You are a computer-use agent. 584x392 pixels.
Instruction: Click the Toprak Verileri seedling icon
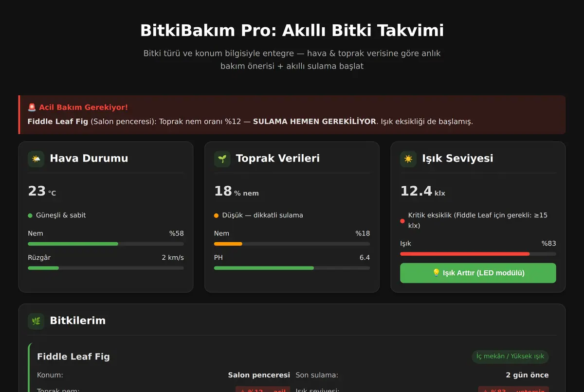[x=222, y=159]
